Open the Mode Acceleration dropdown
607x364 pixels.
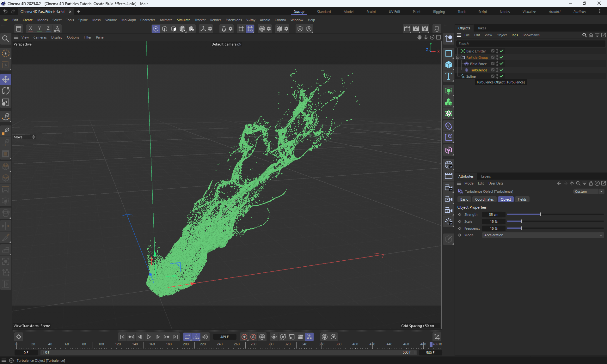point(543,235)
